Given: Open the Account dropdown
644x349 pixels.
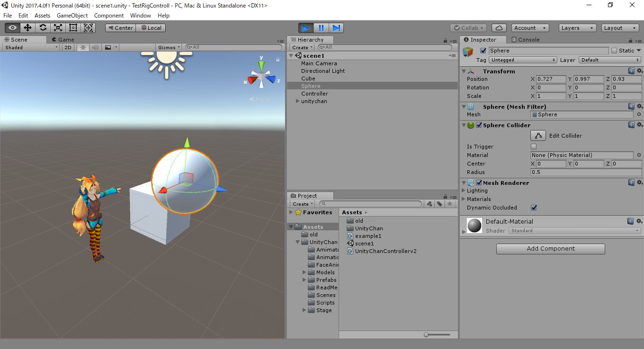Looking at the screenshot, I should click(530, 28).
